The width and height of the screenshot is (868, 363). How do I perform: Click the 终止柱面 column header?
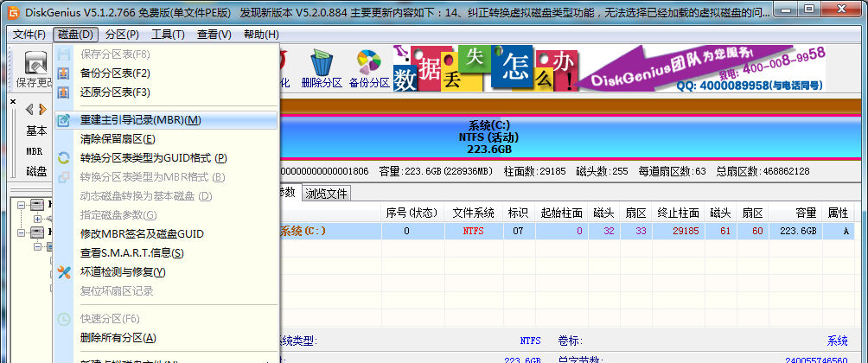pos(678,213)
